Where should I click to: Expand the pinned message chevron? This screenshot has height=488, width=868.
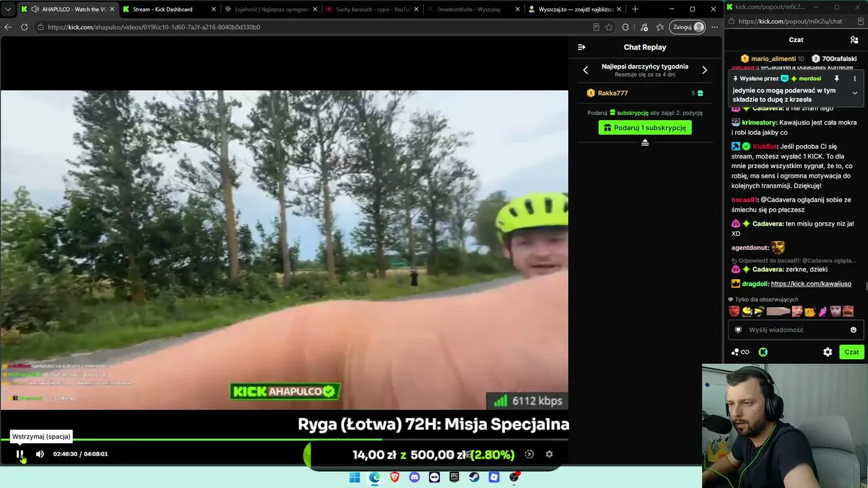click(x=854, y=93)
